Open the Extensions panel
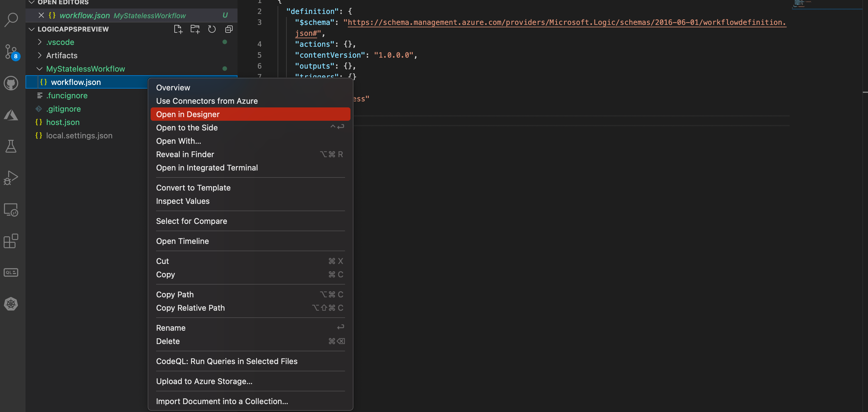 tap(11, 241)
